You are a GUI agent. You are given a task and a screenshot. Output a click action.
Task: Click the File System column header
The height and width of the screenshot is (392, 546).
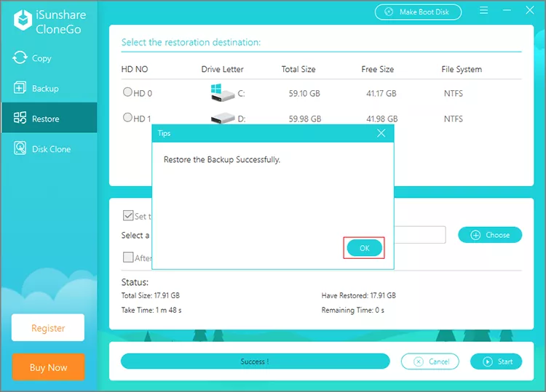(x=462, y=69)
